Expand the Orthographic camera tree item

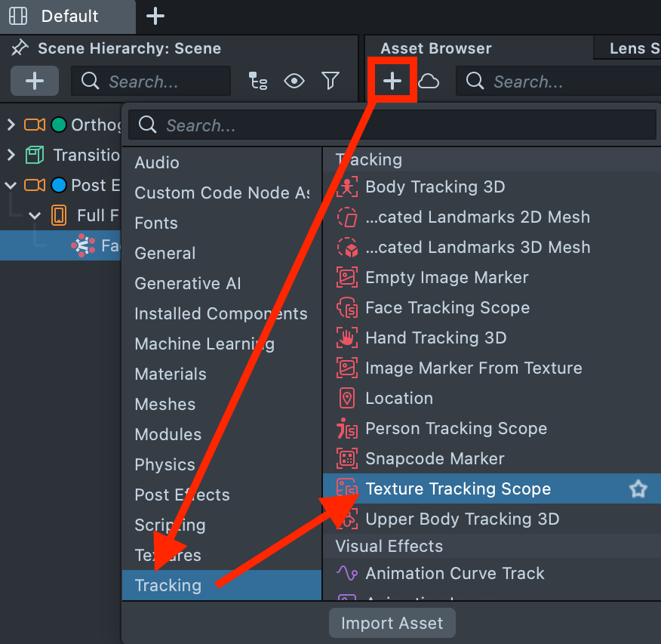[x=11, y=125]
